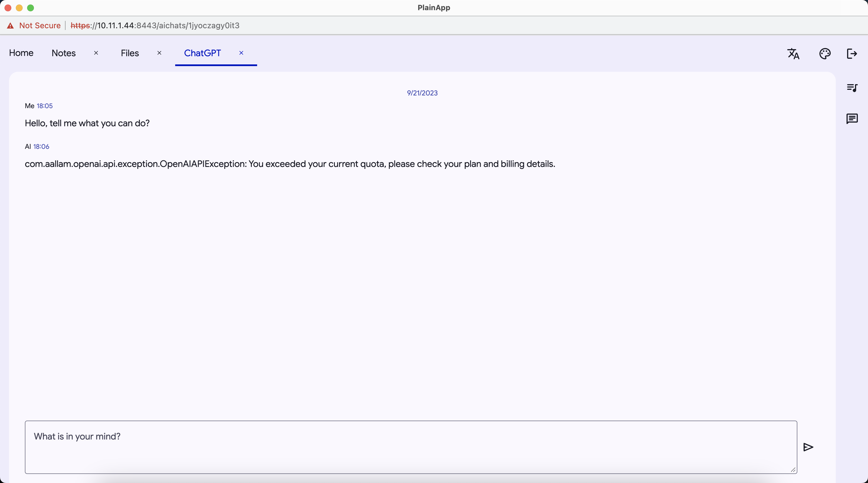Switch to the Files tab
The image size is (868, 483).
click(x=130, y=53)
